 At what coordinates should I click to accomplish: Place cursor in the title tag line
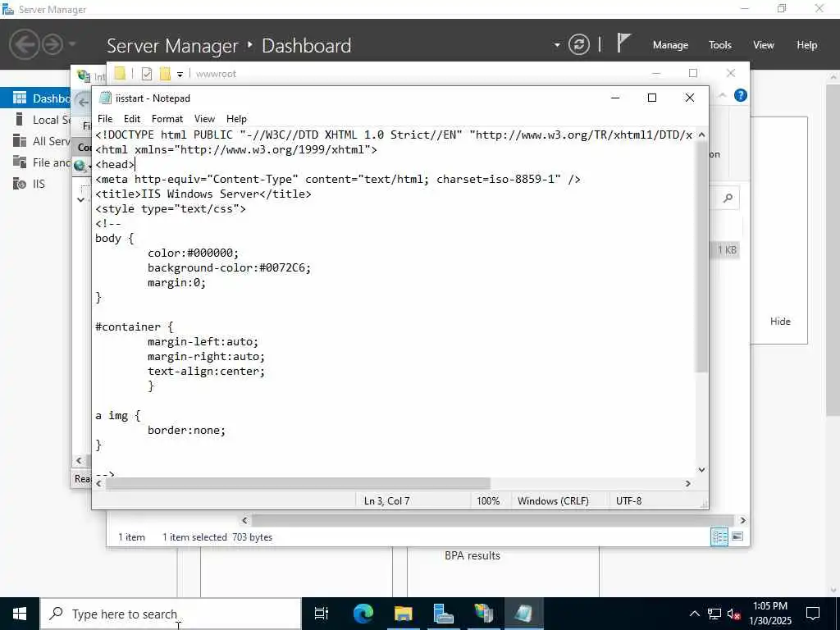tap(203, 194)
